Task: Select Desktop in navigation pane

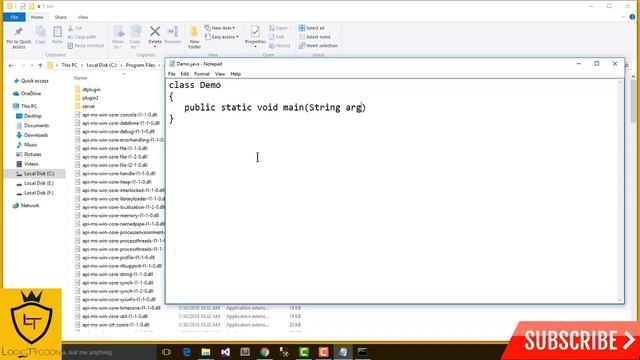Action: 32,116
